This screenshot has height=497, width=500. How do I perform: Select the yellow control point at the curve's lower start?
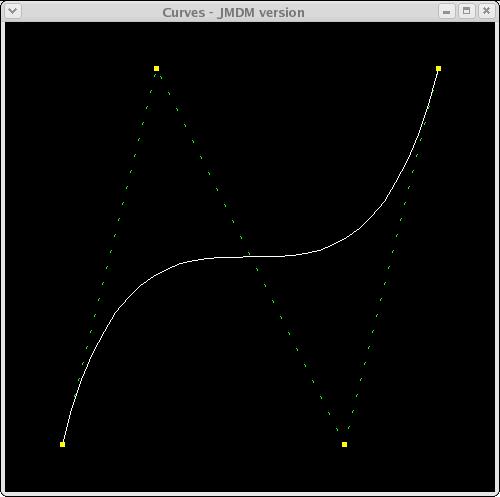pyautogui.click(x=62, y=444)
